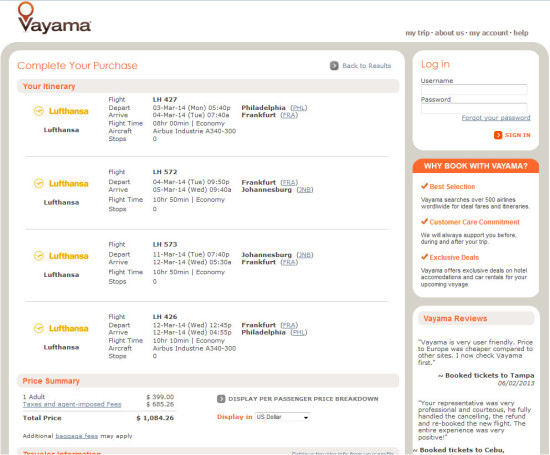Viewport: 550px width, 455px height.
Task: Go Back to Results
Action: click(x=367, y=66)
